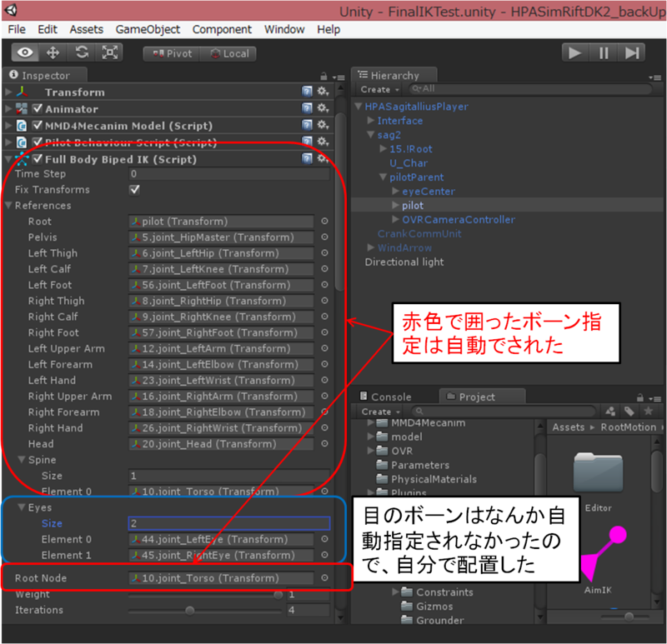This screenshot has width=667, height=644.
Task: Select the Rotate tool
Action: pos(81,52)
